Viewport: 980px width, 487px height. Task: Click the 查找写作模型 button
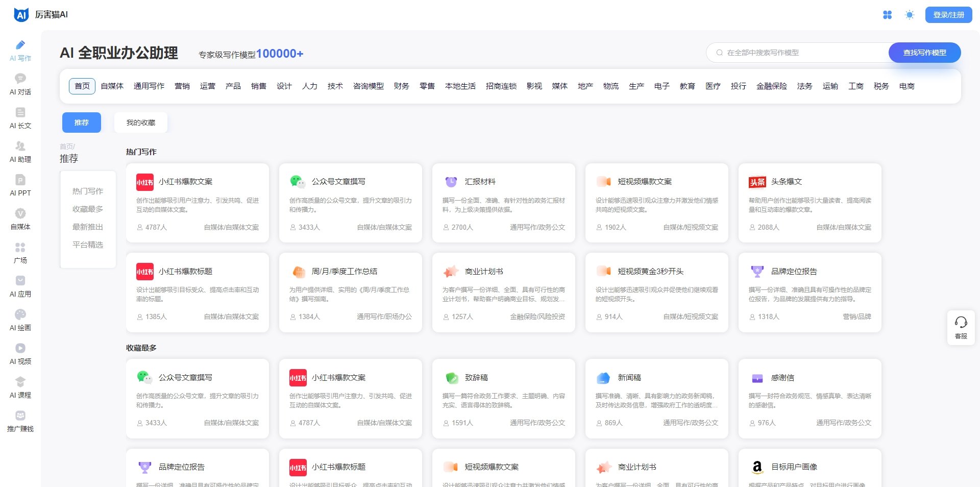pos(924,52)
